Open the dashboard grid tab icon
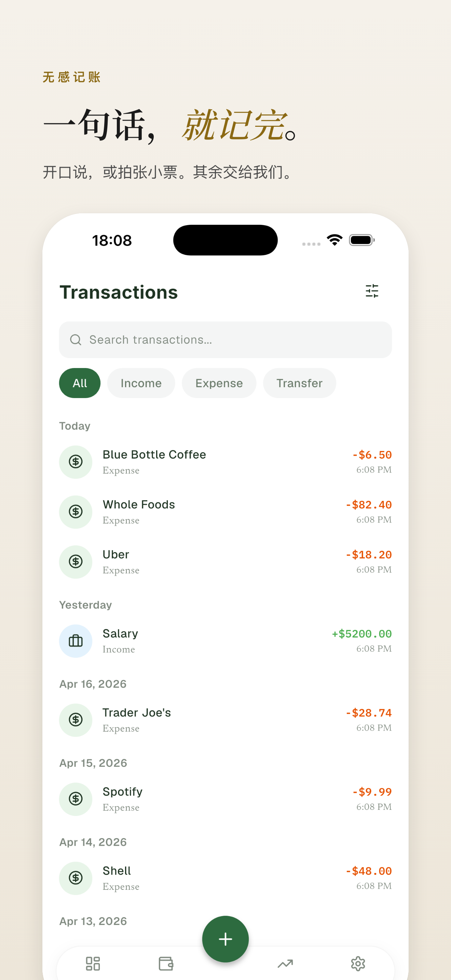This screenshot has height=980, width=451. [93, 964]
